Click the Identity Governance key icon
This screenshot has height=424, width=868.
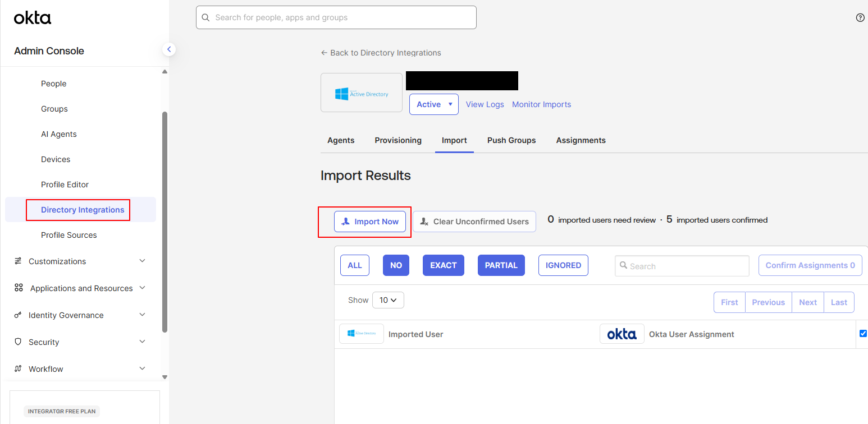point(18,315)
